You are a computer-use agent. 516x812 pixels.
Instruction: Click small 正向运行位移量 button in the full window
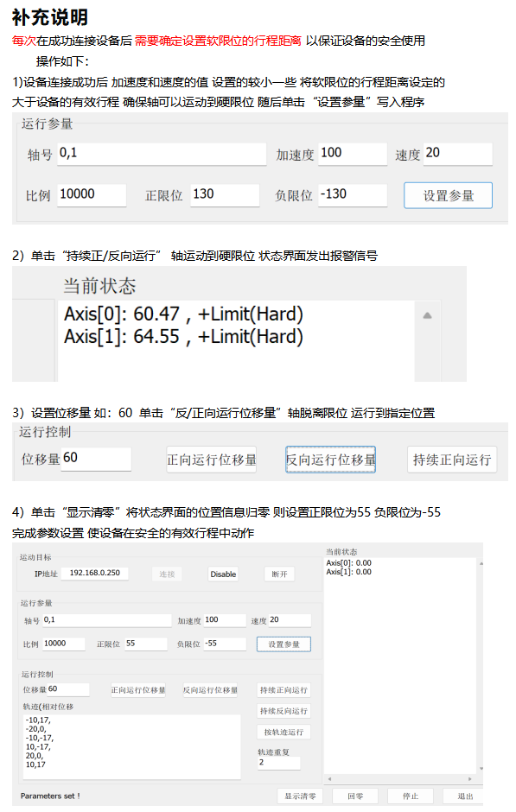click(x=138, y=690)
